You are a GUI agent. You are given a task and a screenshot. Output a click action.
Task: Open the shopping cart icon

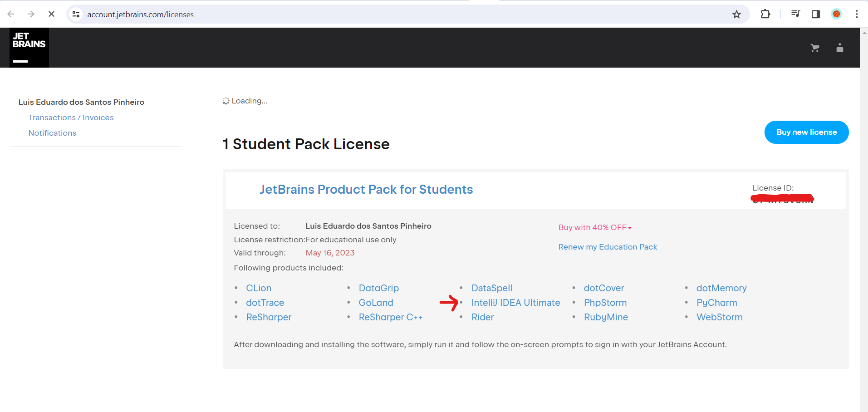pyautogui.click(x=815, y=48)
